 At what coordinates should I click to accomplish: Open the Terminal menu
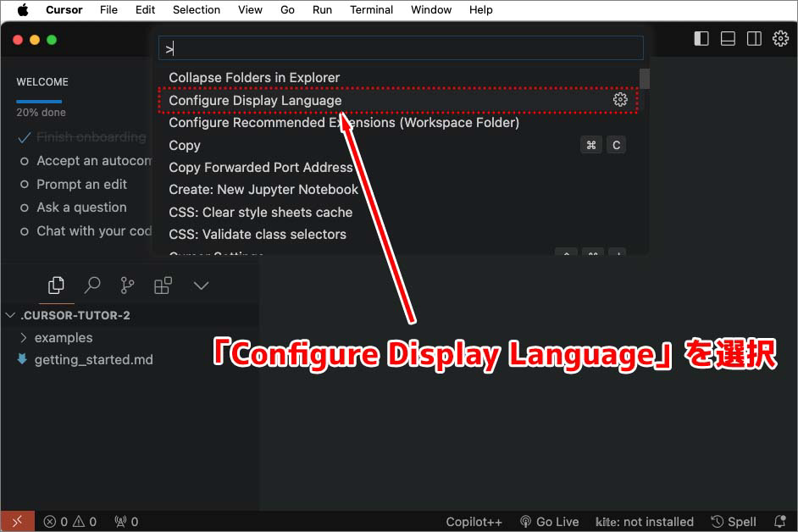coord(371,10)
